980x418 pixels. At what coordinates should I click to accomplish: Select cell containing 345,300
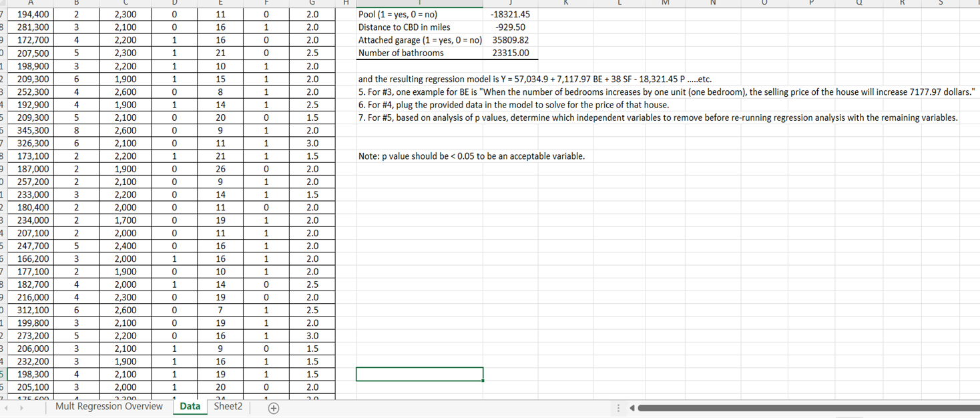coord(31,130)
